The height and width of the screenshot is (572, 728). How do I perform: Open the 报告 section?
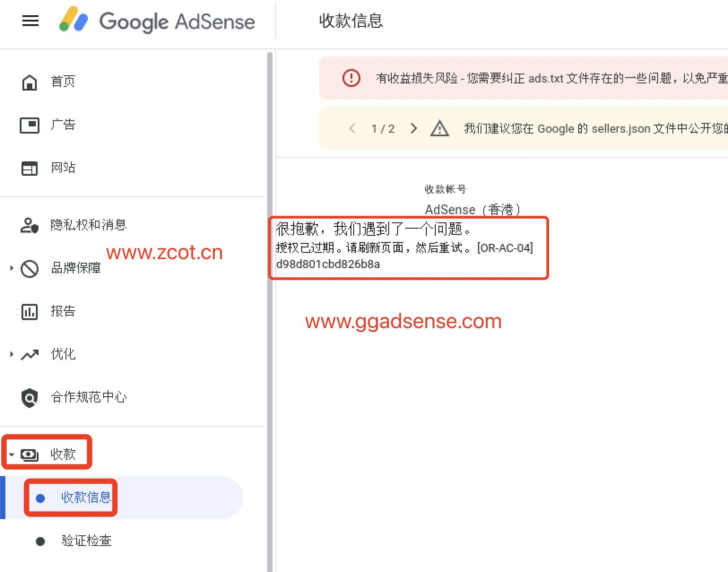click(63, 311)
